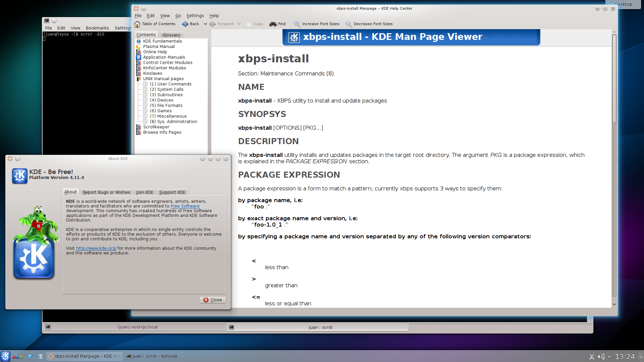The image size is (644, 362).
Task: Click Increase Font Sizes magnifier icon
Action: tap(297, 24)
